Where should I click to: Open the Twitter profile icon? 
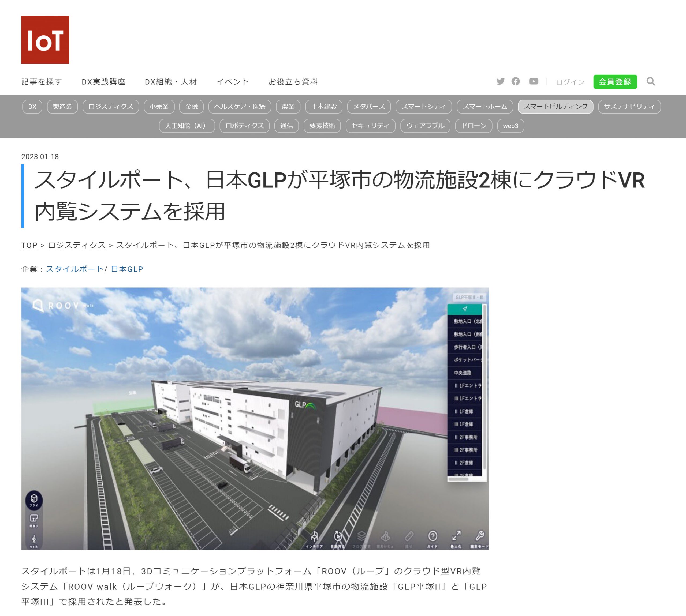(500, 82)
